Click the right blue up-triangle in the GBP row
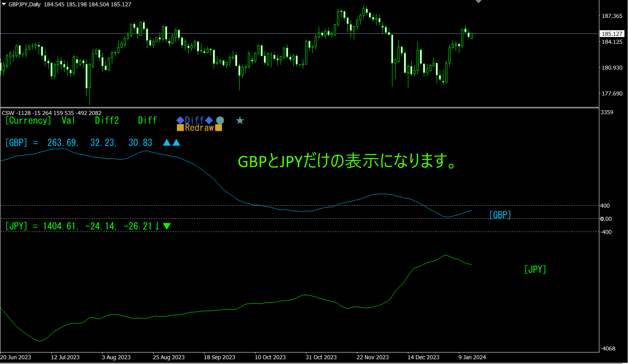Viewport: 628px width, 364px height. click(x=176, y=142)
